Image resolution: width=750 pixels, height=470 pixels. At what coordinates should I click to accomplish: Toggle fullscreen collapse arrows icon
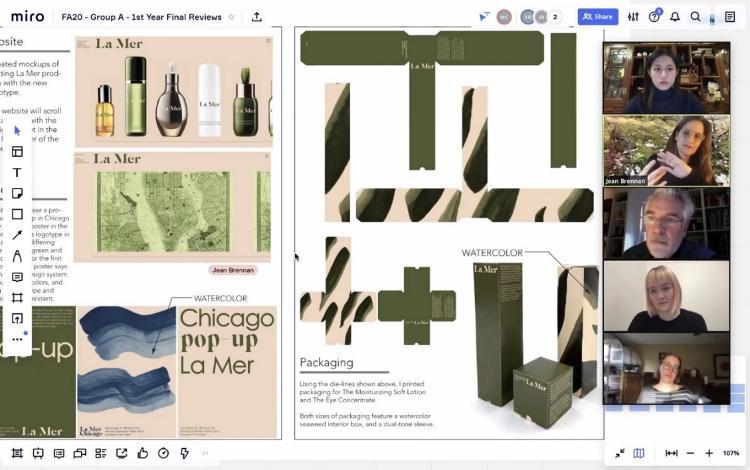(x=620, y=453)
